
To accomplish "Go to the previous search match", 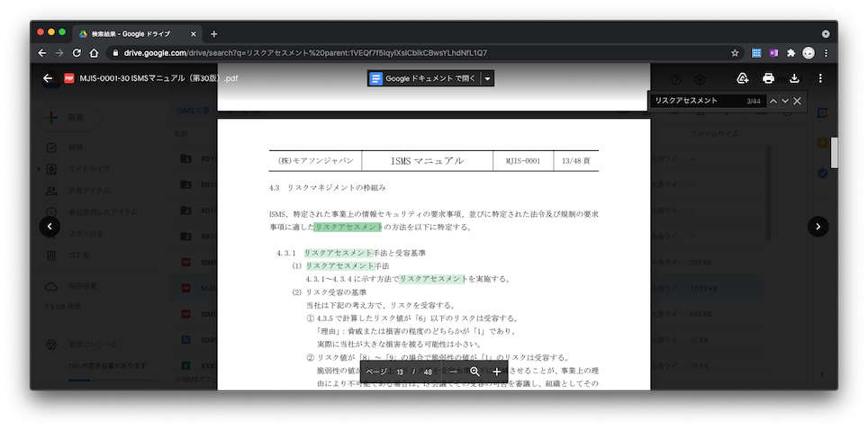I will [x=773, y=101].
